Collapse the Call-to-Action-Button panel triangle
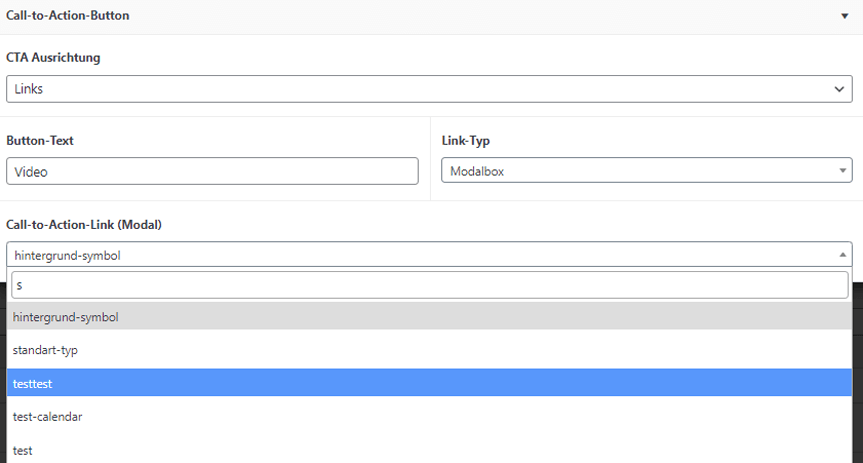Image resolution: width=863 pixels, height=463 pixels. coord(845,17)
